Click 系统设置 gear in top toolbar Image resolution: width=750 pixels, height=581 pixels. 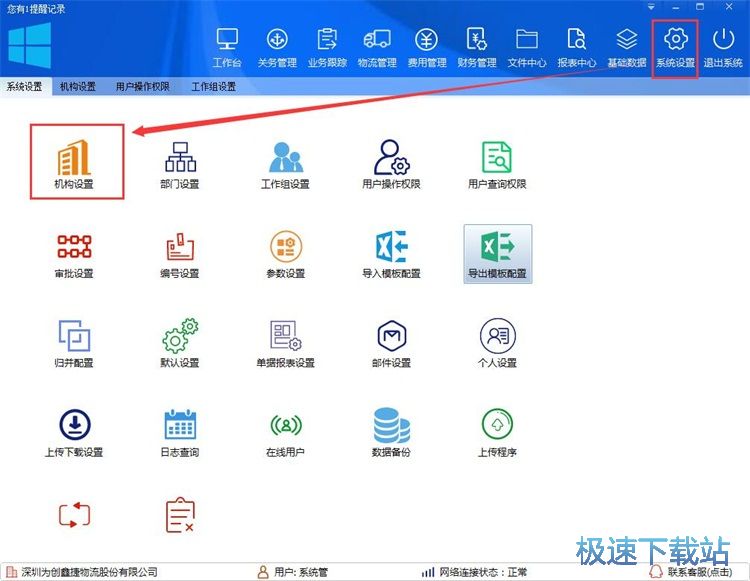[x=675, y=48]
